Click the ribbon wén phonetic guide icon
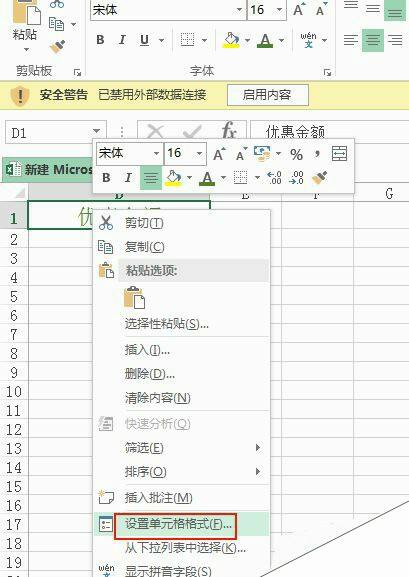This screenshot has height=577, width=409. 308,40
